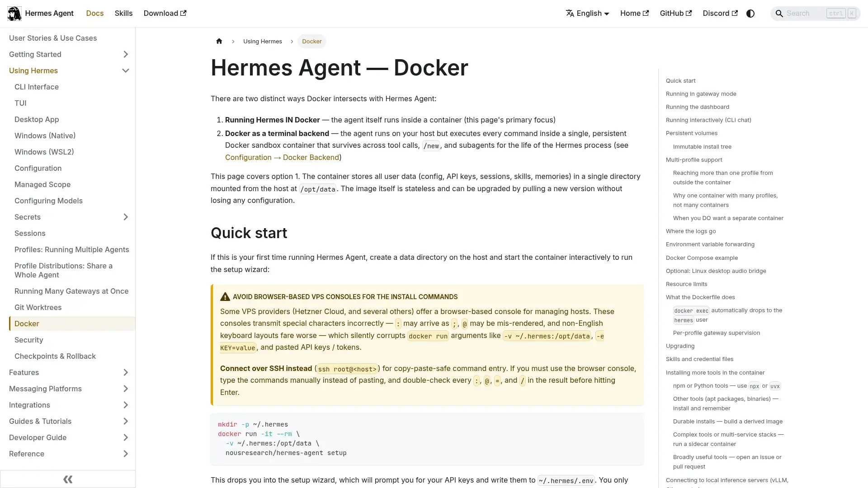The height and width of the screenshot is (488, 868).
Task: Jump to Upgrading section
Action: 680,346
